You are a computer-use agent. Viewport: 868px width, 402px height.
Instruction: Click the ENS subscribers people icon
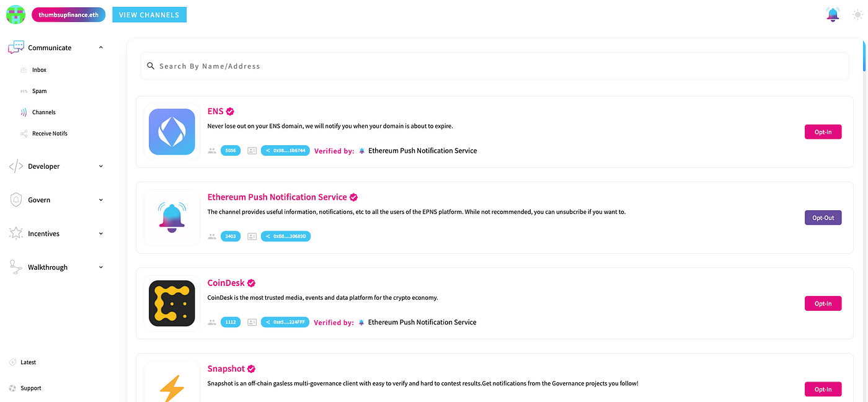212,151
